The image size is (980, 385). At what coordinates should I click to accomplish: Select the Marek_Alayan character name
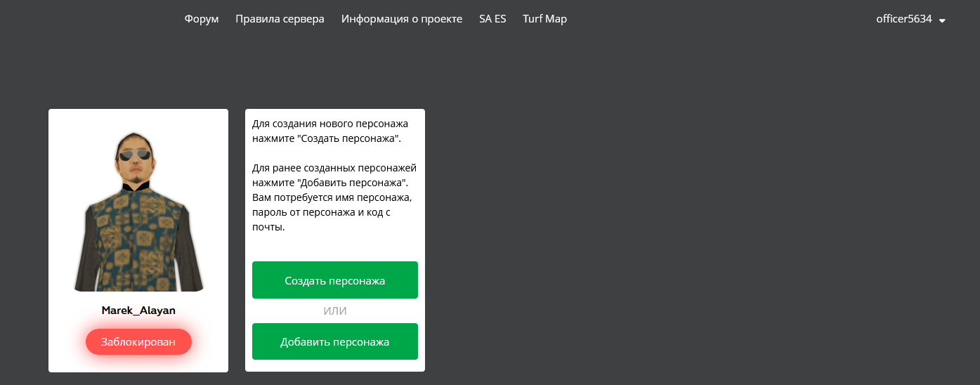coord(138,310)
